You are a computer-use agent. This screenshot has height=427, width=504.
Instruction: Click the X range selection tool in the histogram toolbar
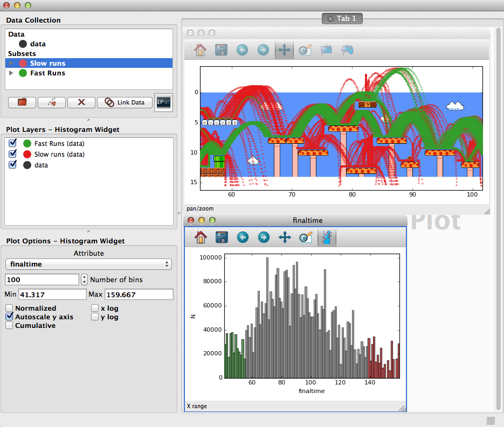[327, 237]
